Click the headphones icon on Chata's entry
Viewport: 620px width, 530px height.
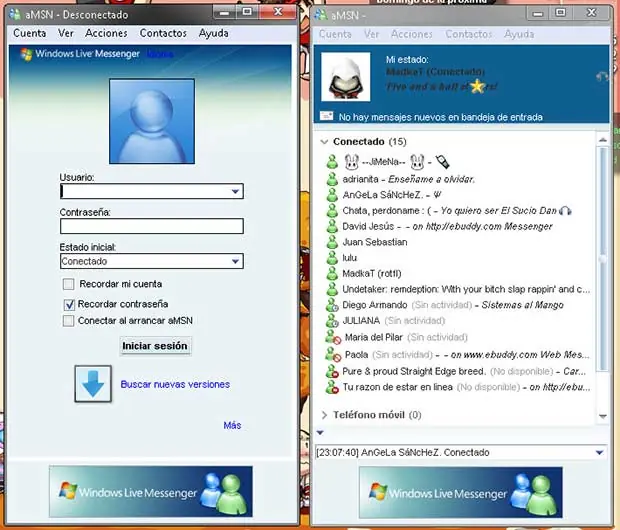click(566, 211)
